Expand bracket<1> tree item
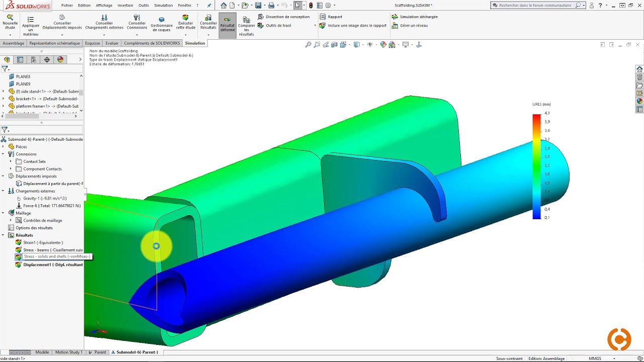This screenshot has width=644, height=362. [x=3, y=99]
